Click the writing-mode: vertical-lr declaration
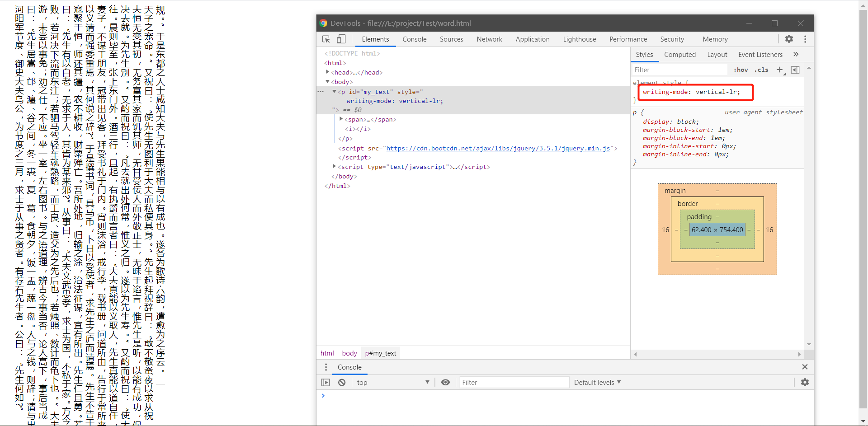 point(691,92)
